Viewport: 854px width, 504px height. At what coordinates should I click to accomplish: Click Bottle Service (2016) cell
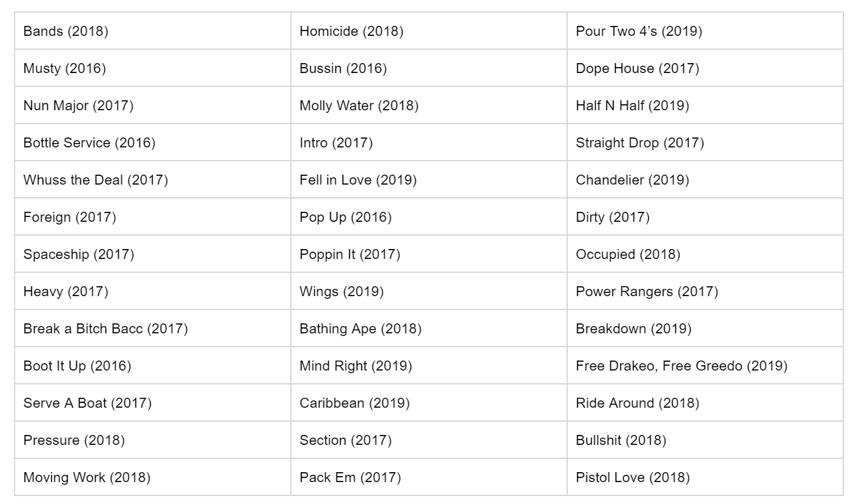click(153, 142)
